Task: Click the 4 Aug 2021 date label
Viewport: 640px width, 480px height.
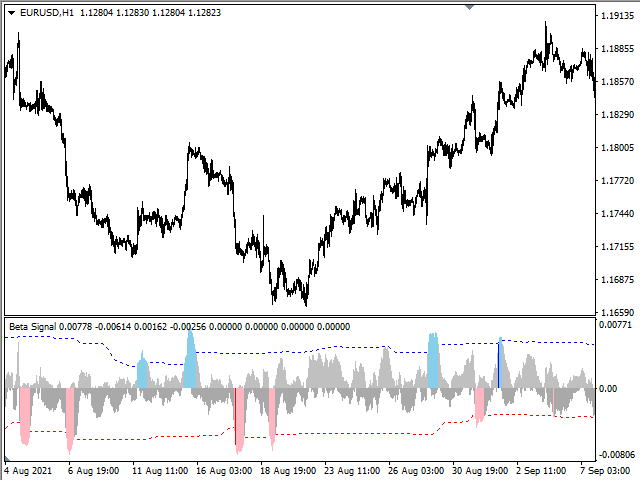Action: tap(28, 471)
